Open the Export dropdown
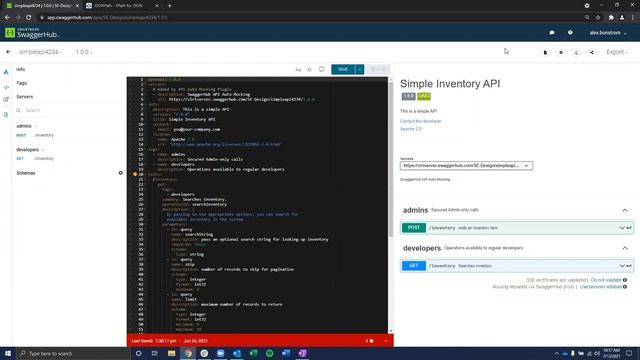Image resolution: width=640 pixels, height=360 pixels. [617, 52]
